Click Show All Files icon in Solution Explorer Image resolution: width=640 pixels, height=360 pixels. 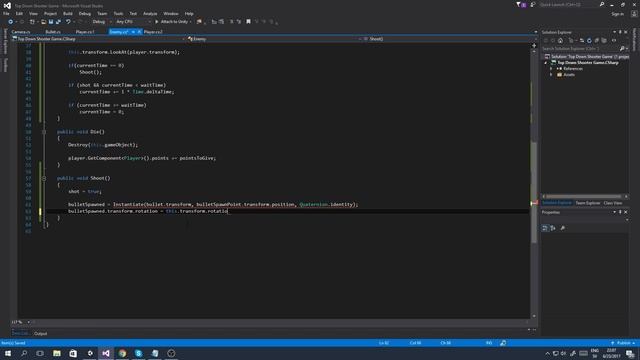coord(604,40)
